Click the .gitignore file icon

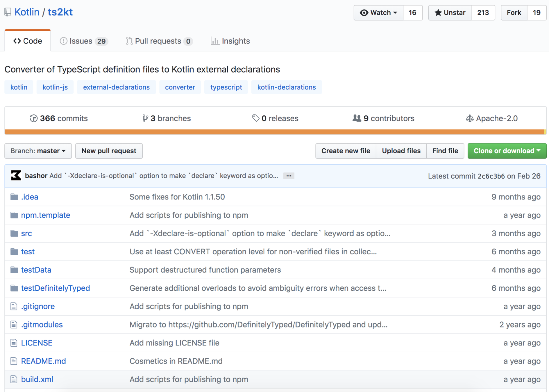(14, 306)
